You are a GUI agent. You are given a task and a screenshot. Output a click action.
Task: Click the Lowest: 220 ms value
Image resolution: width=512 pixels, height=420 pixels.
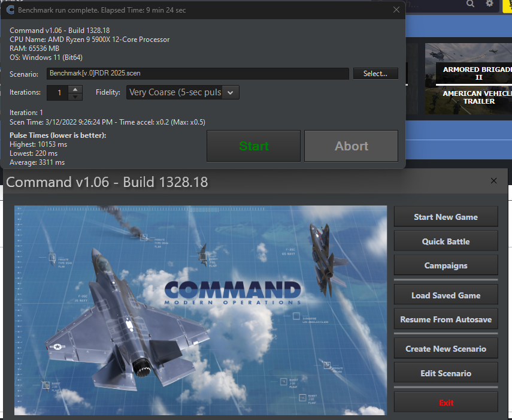tap(34, 153)
